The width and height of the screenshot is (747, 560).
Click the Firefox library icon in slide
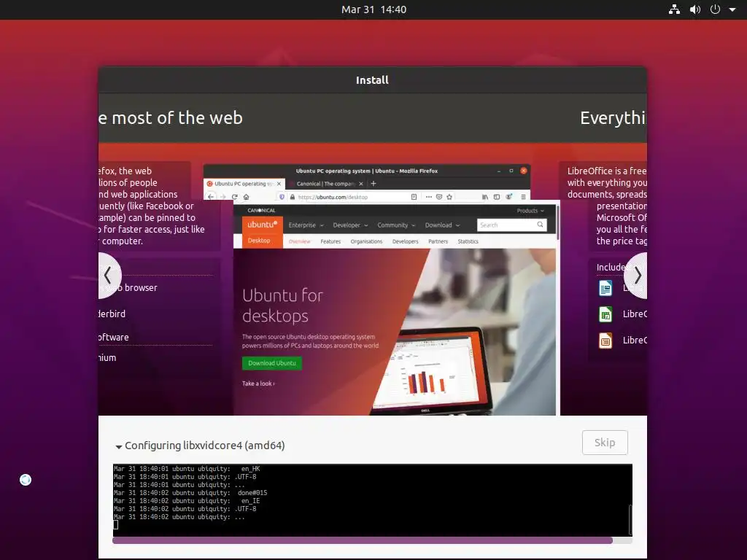coord(485,197)
